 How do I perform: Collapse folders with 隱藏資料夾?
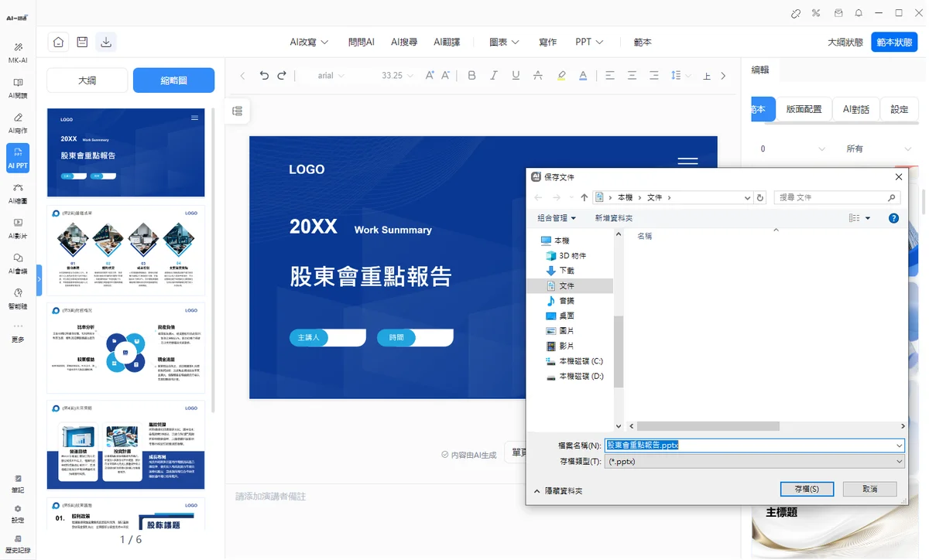tap(558, 491)
